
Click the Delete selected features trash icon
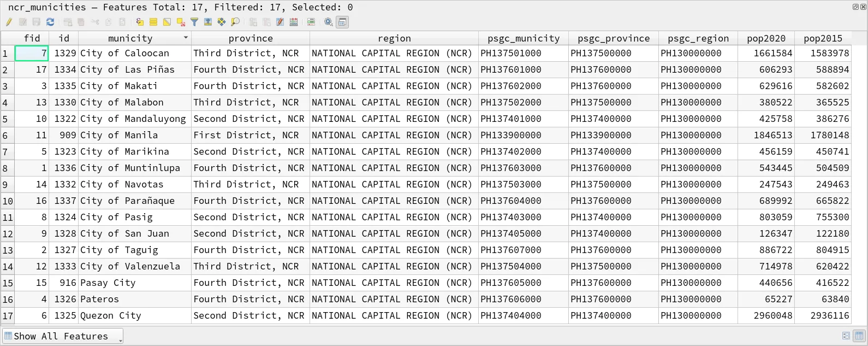81,22
